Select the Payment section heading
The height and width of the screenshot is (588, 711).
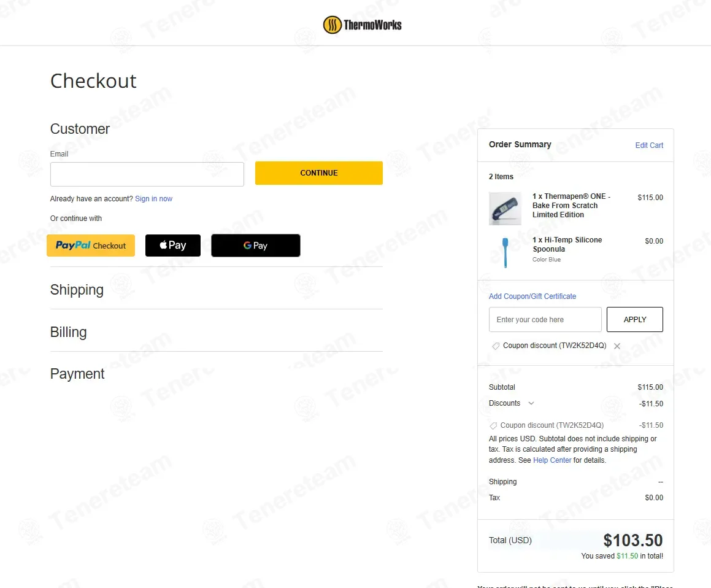pyautogui.click(x=77, y=373)
